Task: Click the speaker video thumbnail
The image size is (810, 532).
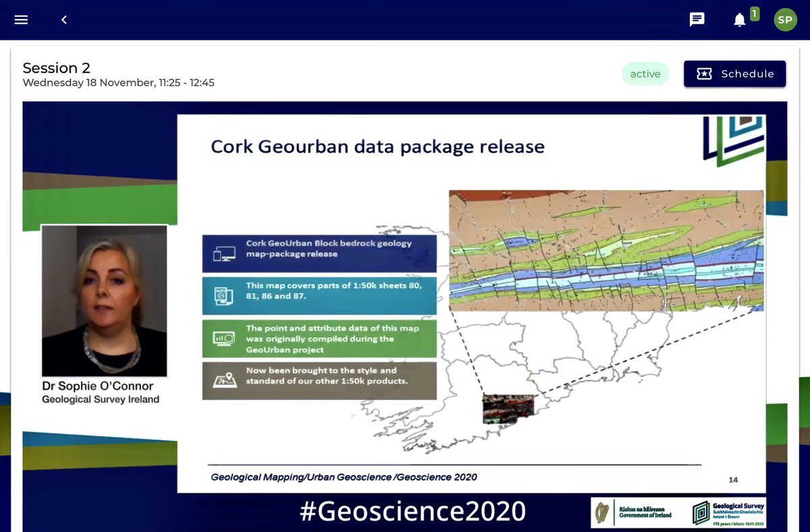Action: [105, 300]
